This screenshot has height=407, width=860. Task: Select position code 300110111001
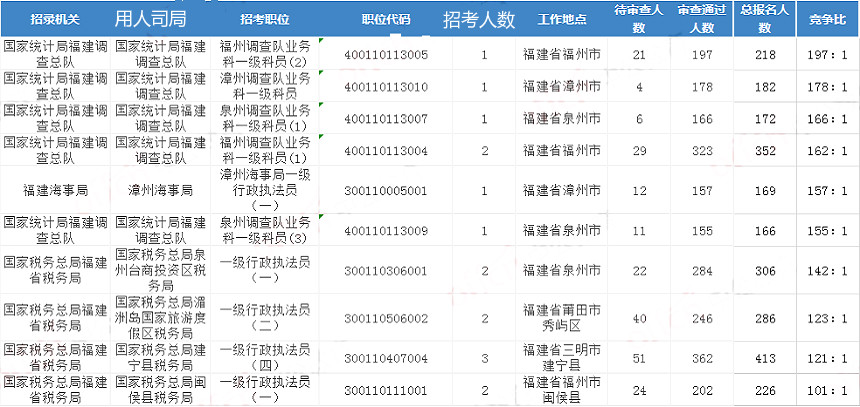point(386,391)
